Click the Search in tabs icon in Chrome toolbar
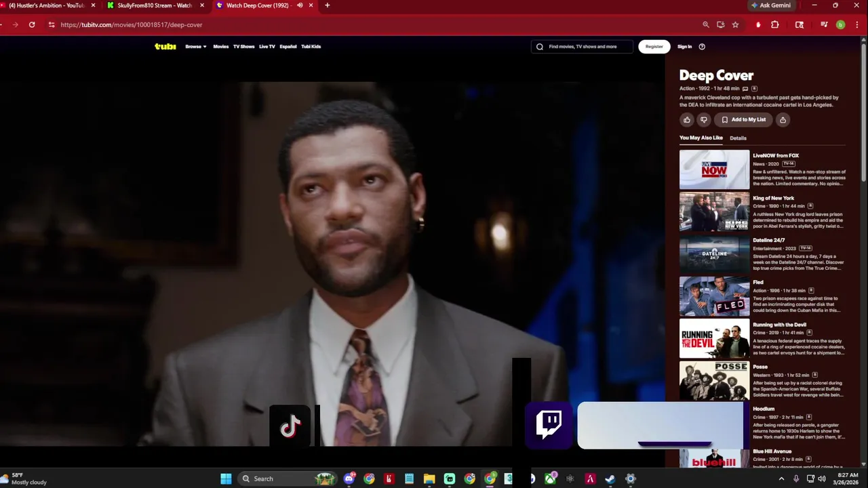The width and height of the screenshot is (868, 488). (800, 24)
